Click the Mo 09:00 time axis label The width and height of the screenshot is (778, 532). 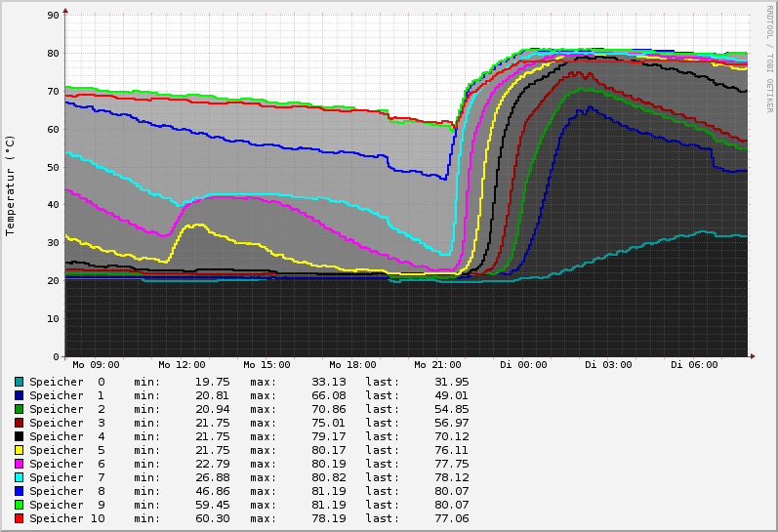[96, 365]
